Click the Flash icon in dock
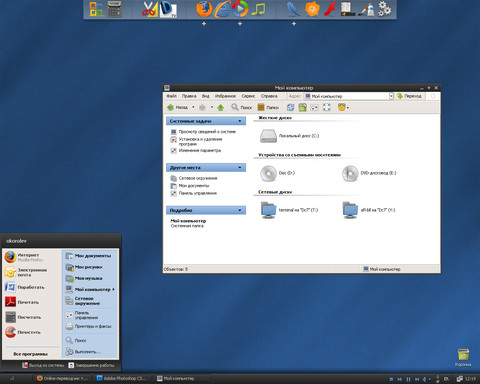The height and width of the screenshot is (384, 480). pyautogui.click(x=330, y=9)
